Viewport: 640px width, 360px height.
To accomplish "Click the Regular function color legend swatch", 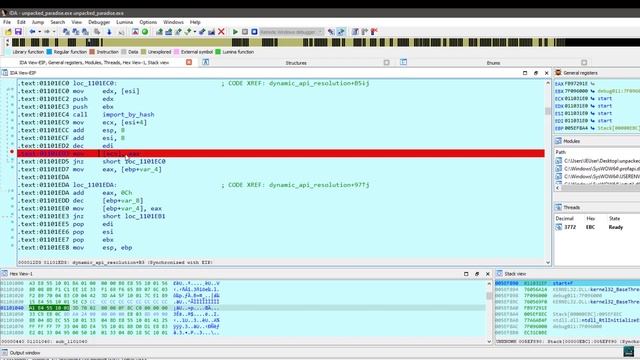I will click(x=49, y=52).
